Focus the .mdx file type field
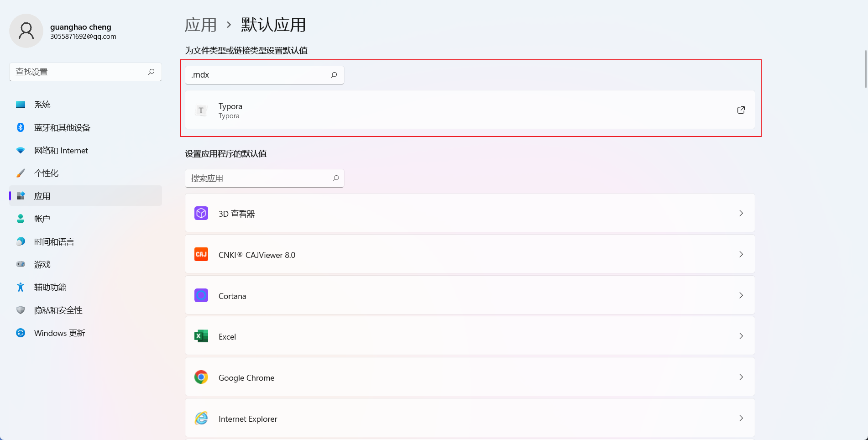Screen dimensions: 868x440 [x=265, y=75]
